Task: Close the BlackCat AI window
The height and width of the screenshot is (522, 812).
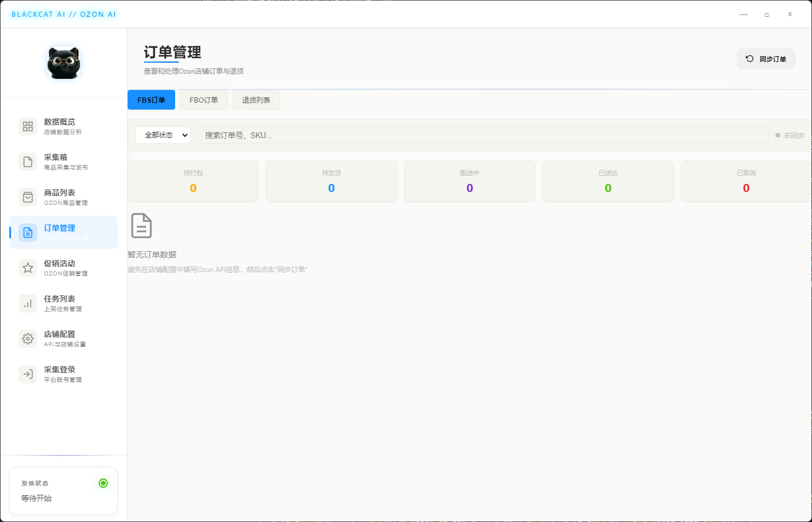Action: click(790, 14)
